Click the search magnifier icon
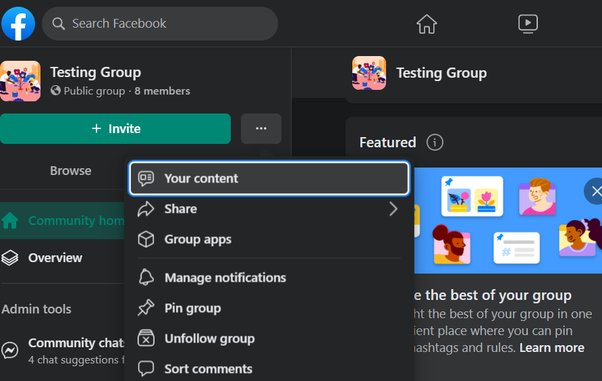 (58, 24)
